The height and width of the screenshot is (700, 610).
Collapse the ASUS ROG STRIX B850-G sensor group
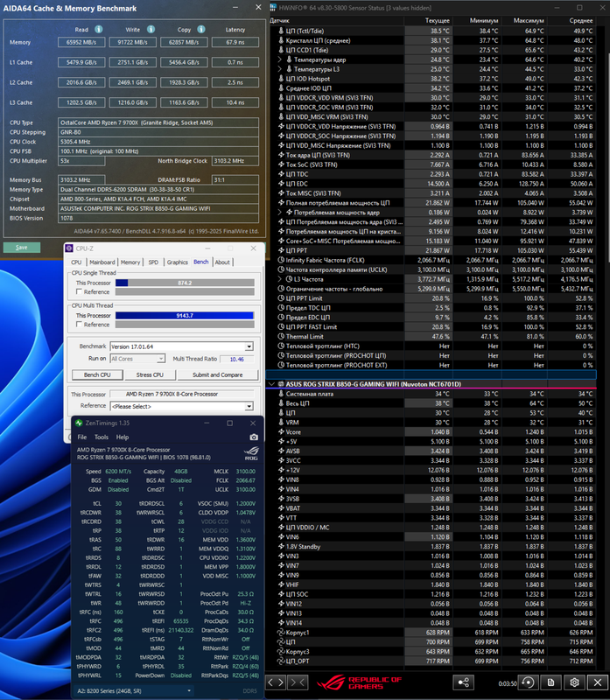pos(271,384)
